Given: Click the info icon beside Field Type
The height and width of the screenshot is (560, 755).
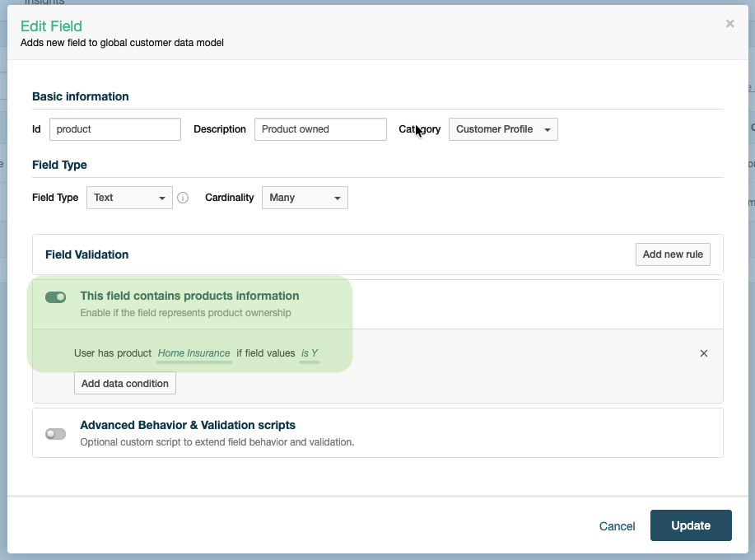Looking at the screenshot, I should pos(183,198).
